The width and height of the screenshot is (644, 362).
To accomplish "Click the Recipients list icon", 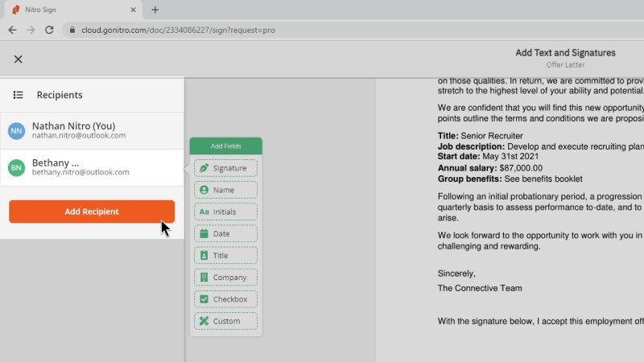I will pos(18,95).
